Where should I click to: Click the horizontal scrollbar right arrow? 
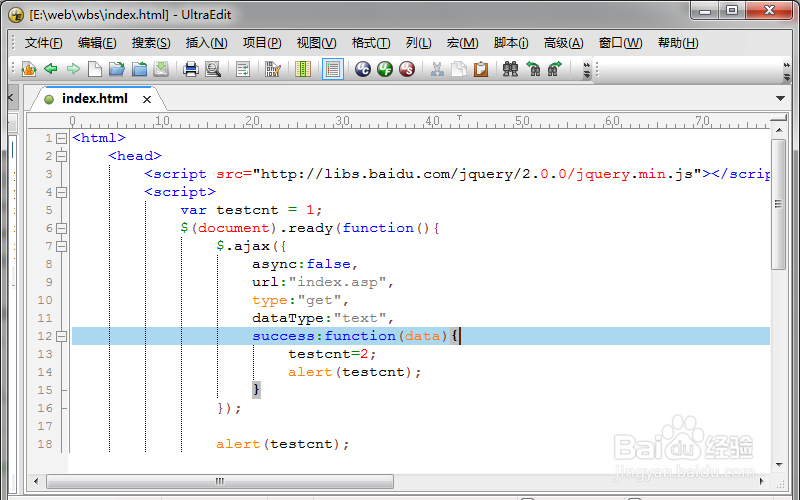pyautogui.click(x=762, y=481)
